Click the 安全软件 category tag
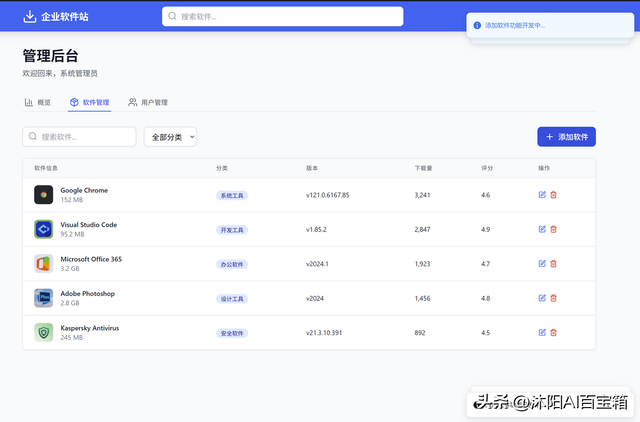This screenshot has height=422, width=640. tap(232, 333)
